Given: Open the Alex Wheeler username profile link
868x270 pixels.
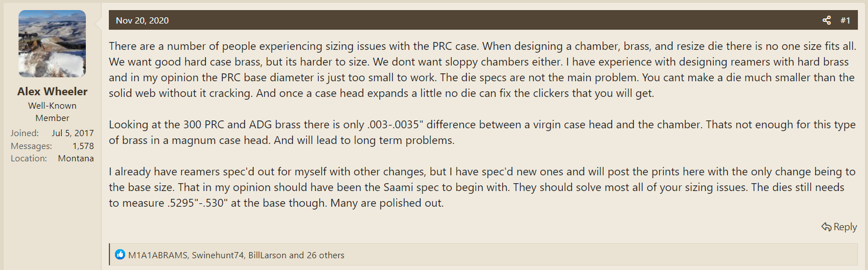Looking at the screenshot, I should click(x=52, y=91).
